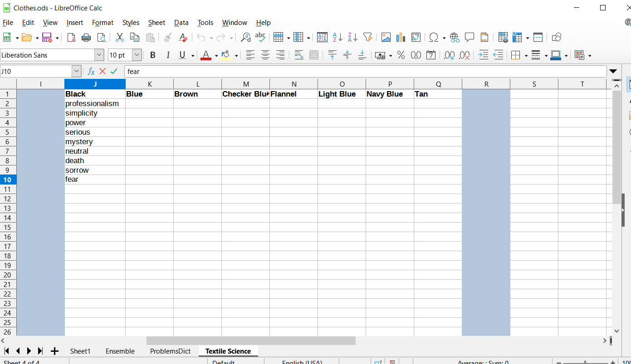631x364 pixels.
Task: Click the Export as PDF icon
Action: (x=71, y=38)
